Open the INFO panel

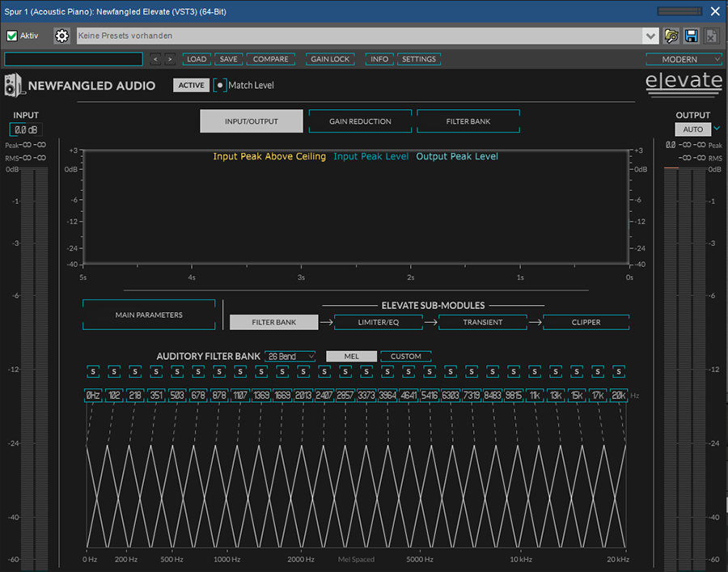(379, 59)
